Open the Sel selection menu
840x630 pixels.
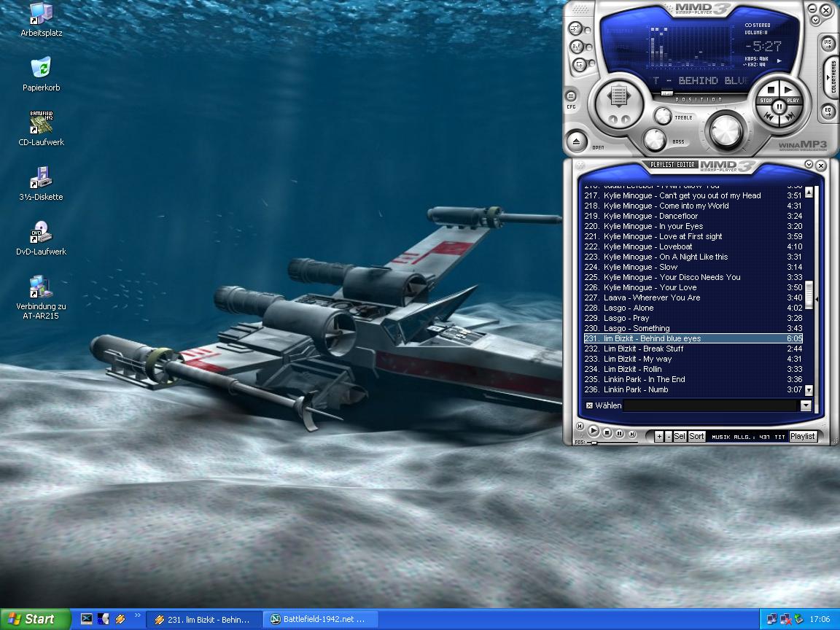click(x=680, y=436)
